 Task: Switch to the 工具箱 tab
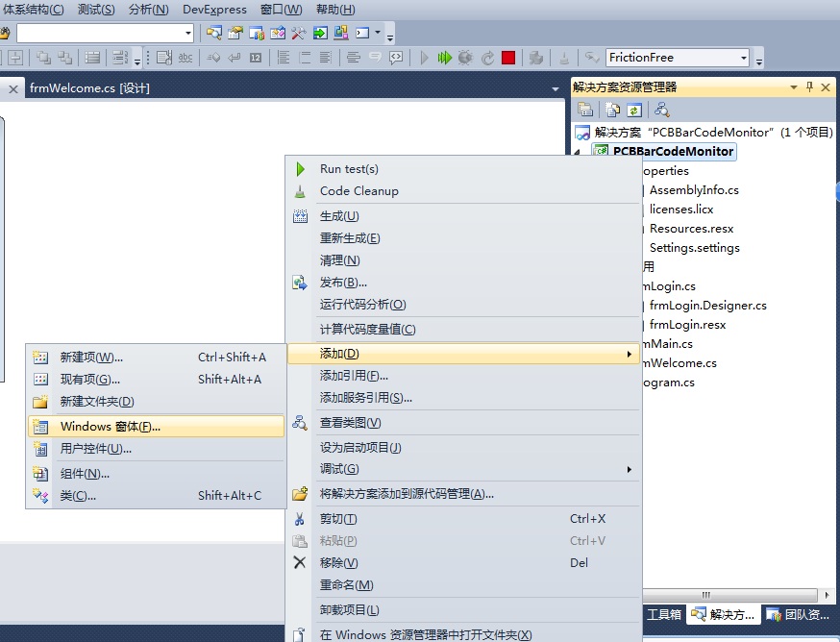[x=664, y=614]
